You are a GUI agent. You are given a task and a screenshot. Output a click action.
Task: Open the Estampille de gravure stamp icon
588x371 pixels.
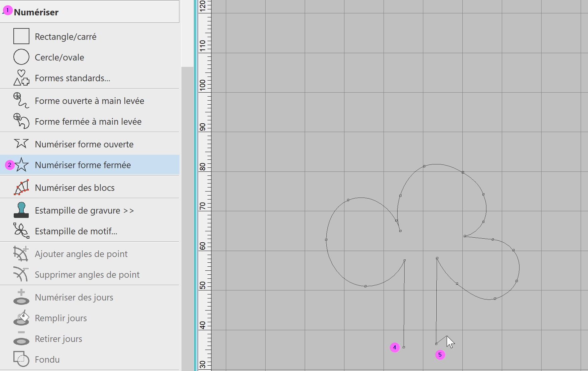coord(21,210)
